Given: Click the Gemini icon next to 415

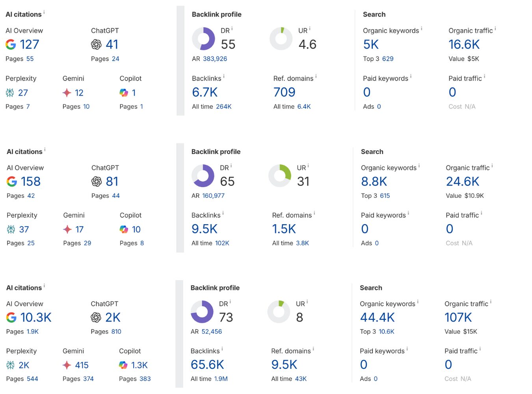Looking at the screenshot, I should pos(67,365).
